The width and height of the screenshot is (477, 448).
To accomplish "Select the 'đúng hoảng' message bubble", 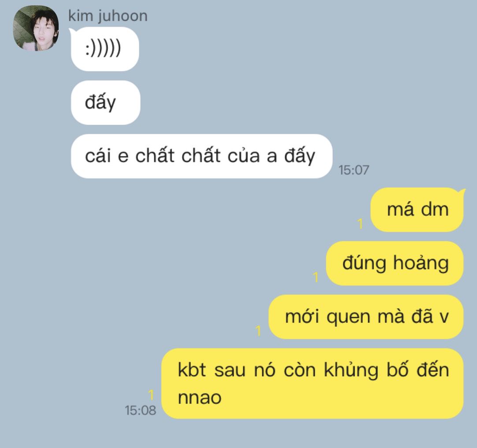I will coord(395,263).
